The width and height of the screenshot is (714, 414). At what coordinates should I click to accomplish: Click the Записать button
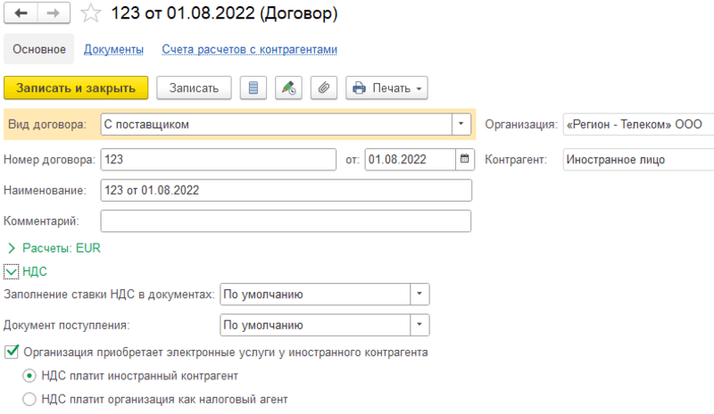click(194, 88)
